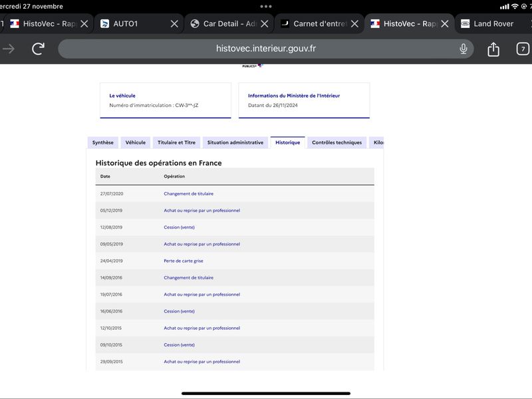Tap the Wi-Fi status icon
The height and width of the screenshot is (399, 532).
tap(515, 7)
